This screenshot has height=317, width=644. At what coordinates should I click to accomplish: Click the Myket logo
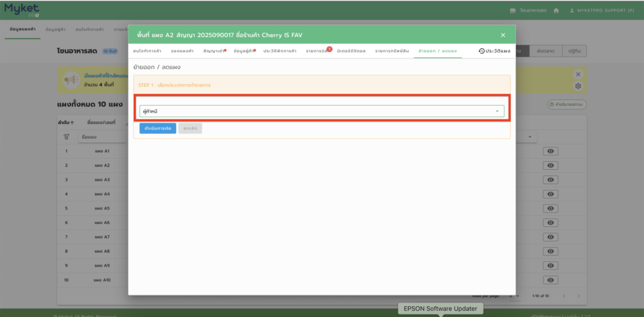pyautogui.click(x=22, y=10)
